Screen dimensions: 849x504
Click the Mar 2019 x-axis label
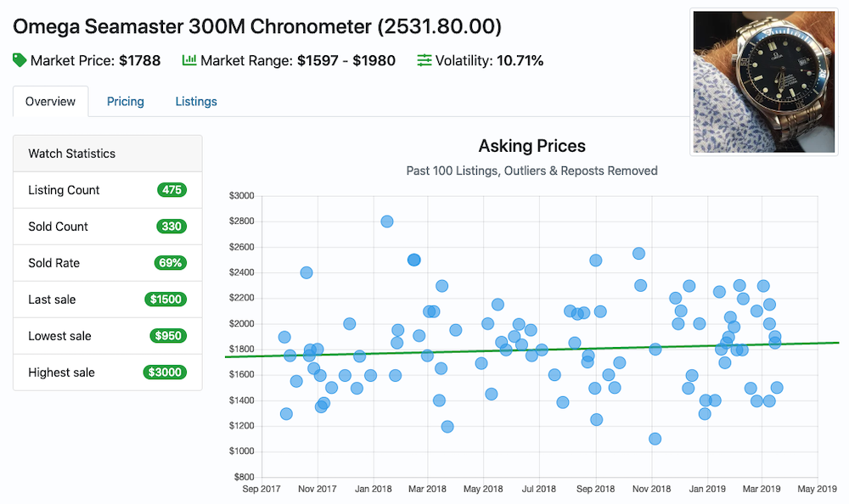tap(762, 489)
